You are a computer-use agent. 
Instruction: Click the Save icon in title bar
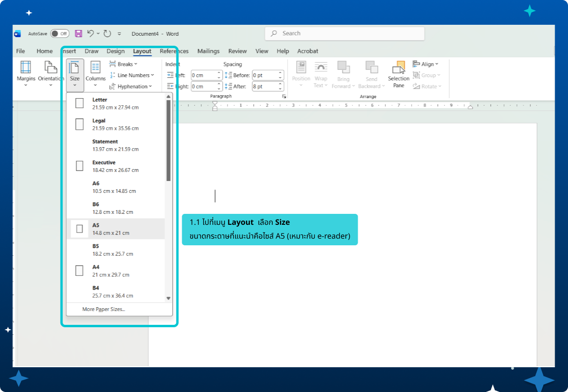79,34
